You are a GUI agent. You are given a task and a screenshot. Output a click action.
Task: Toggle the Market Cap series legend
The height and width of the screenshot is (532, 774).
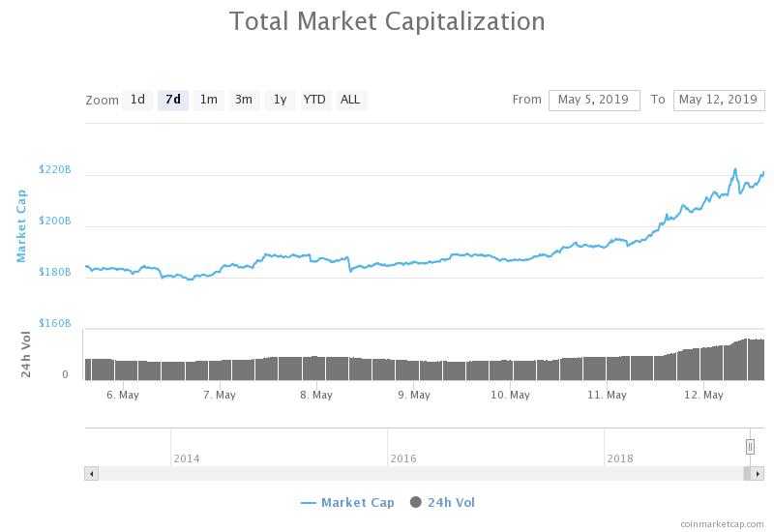346,502
